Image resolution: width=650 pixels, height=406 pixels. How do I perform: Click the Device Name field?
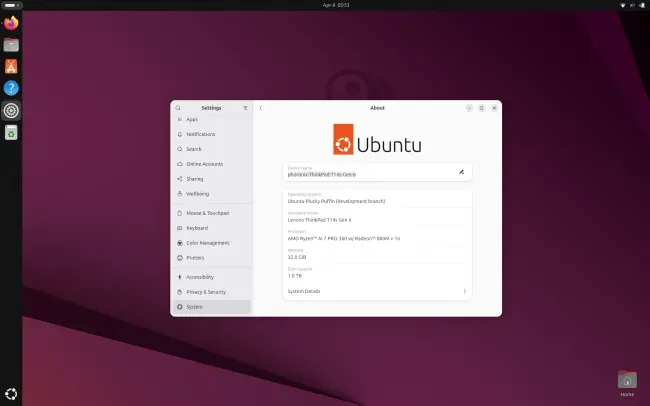click(377, 172)
